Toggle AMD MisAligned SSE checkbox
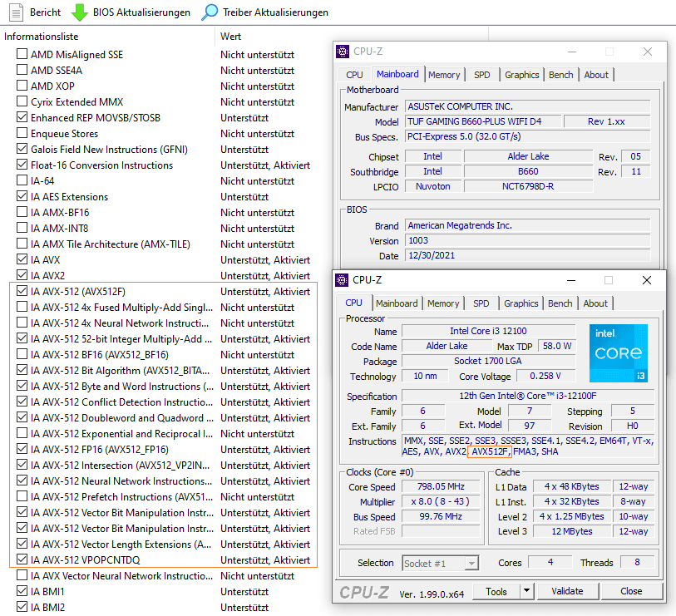 [22, 54]
